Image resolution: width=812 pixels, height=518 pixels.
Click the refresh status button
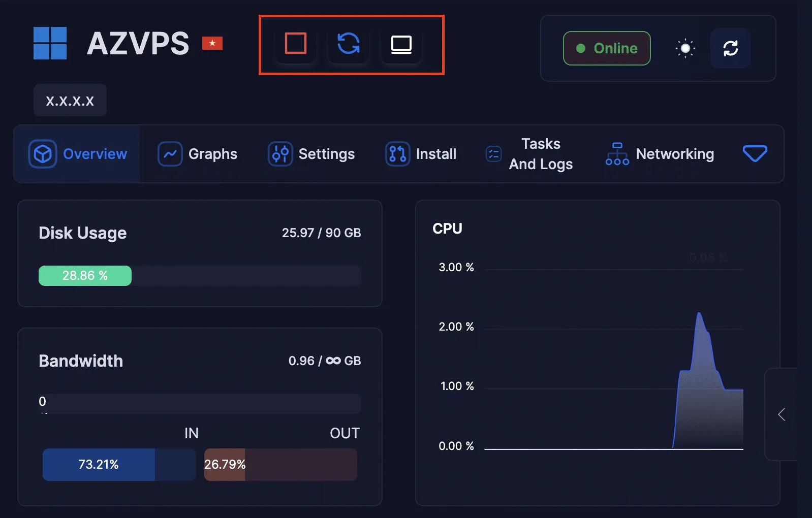pyautogui.click(x=731, y=48)
